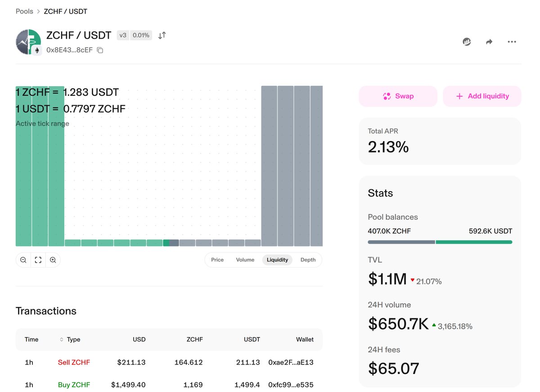Open wallet 0xfc99...e535 link

pos(291,385)
